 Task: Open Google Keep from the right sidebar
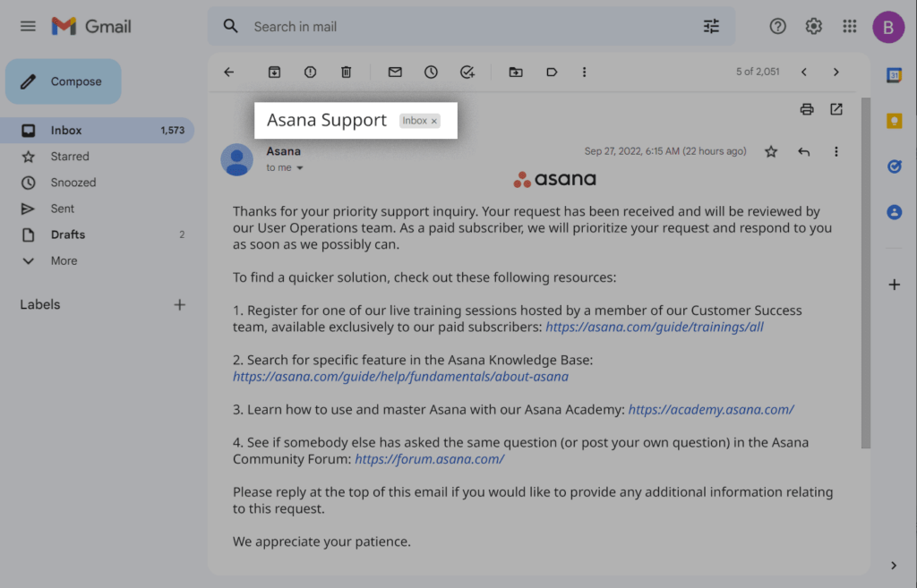893,120
